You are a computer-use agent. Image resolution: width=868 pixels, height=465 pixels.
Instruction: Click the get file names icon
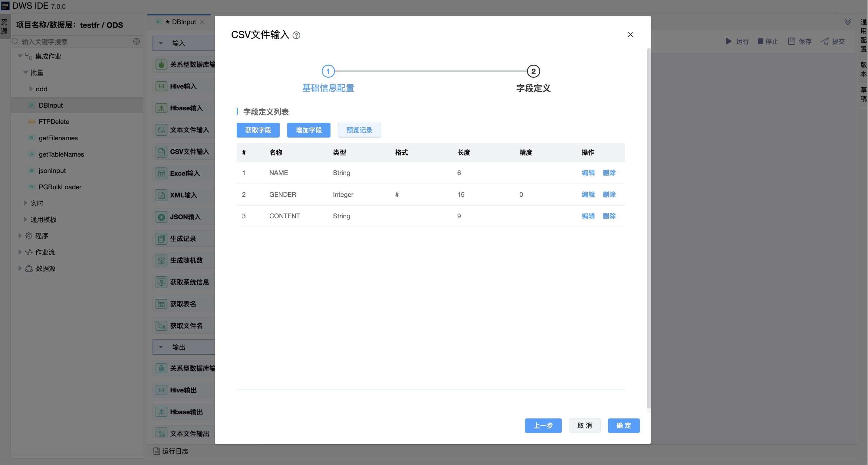pyautogui.click(x=161, y=326)
